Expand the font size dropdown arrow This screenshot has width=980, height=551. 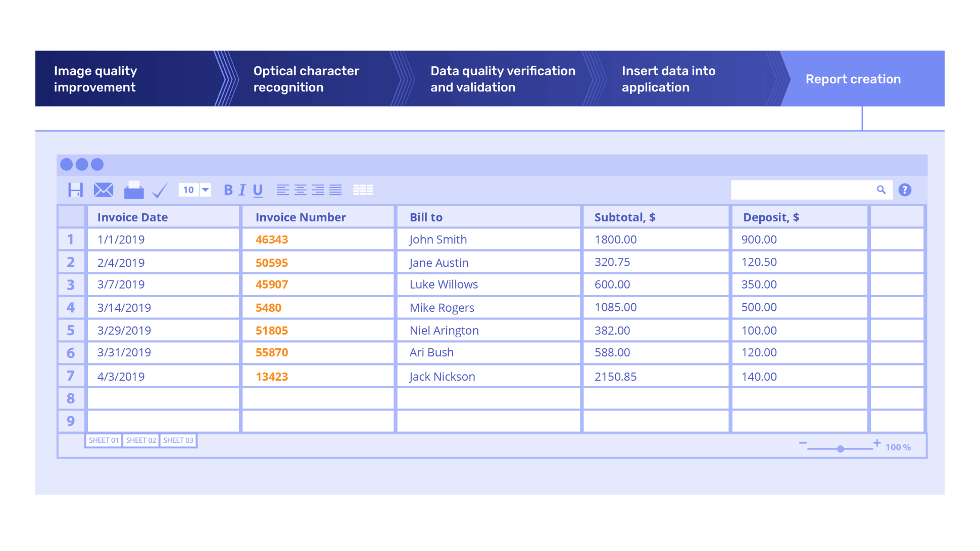click(205, 190)
